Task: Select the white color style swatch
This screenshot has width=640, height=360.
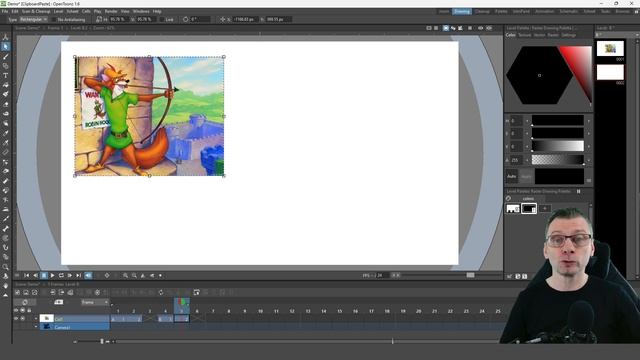Action: pyautogui.click(x=513, y=209)
